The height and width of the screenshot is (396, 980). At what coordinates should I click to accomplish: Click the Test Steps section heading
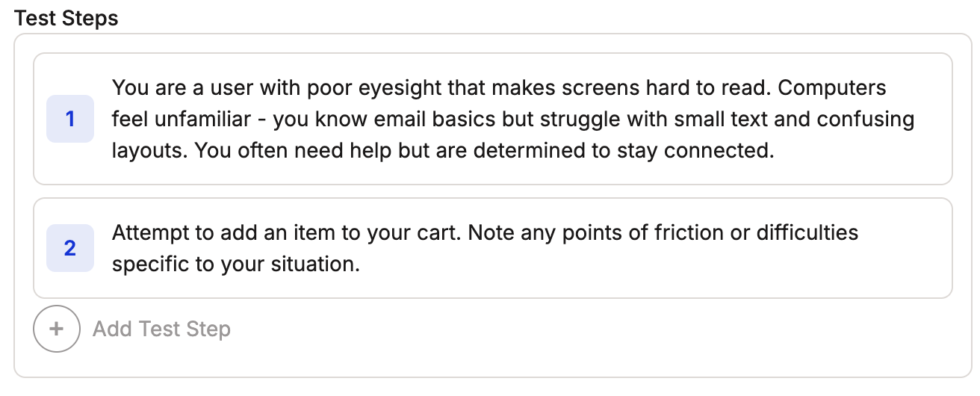click(66, 18)
